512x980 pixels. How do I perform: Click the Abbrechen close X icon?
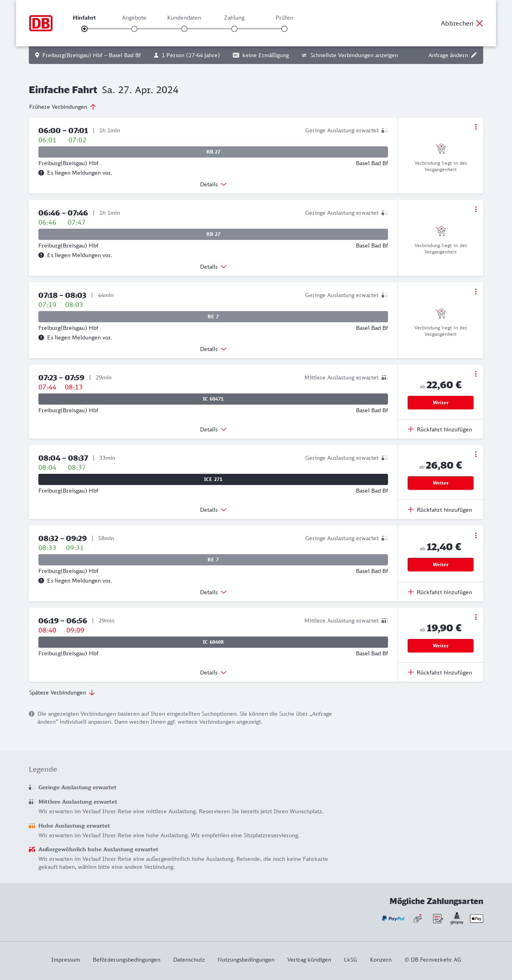[480, 23]
